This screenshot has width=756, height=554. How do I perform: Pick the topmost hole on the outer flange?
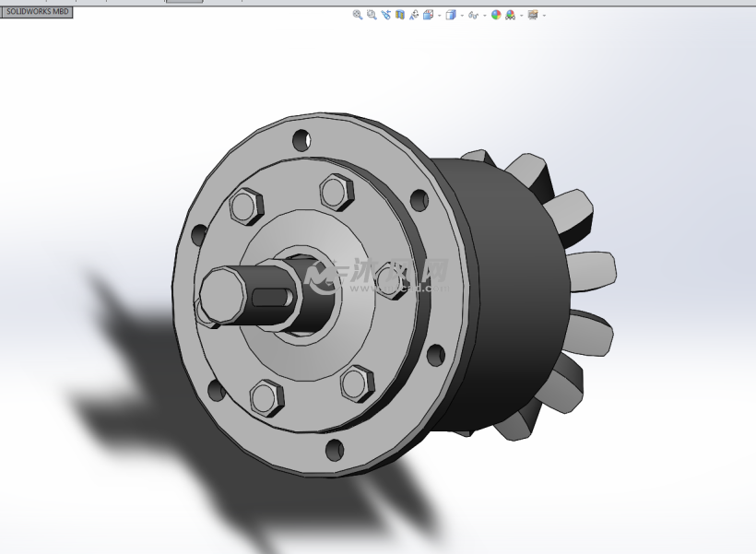coord(301,140)
